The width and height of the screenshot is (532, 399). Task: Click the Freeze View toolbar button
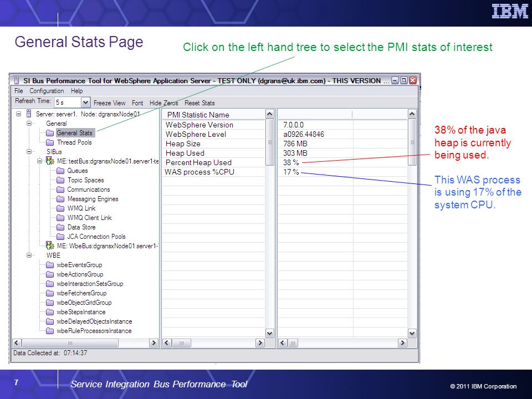pyautogui.click(x=109, y=103)
